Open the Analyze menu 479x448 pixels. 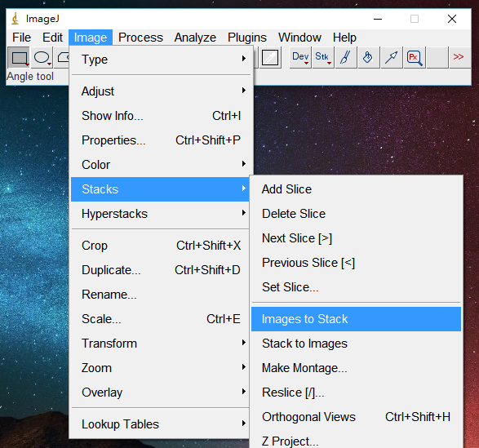pyautogui.click(x=195, y=38)
